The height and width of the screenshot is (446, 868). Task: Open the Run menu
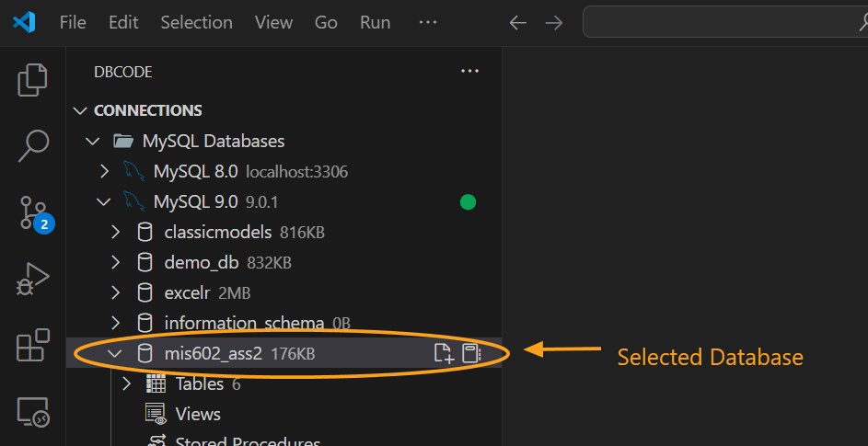375,23
